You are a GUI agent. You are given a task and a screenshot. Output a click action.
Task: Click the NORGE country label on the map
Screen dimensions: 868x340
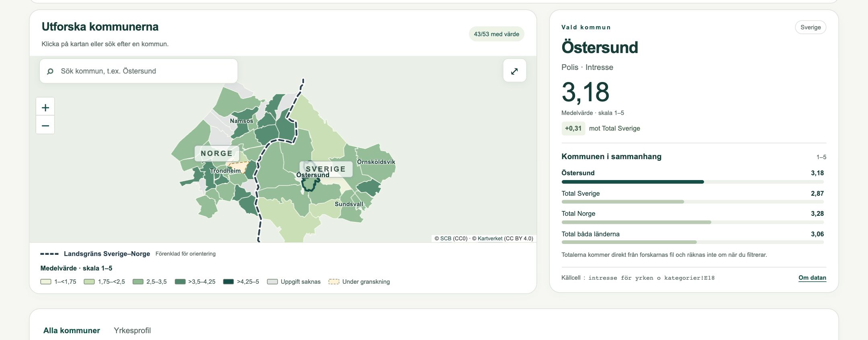click(x=217, y=154)
